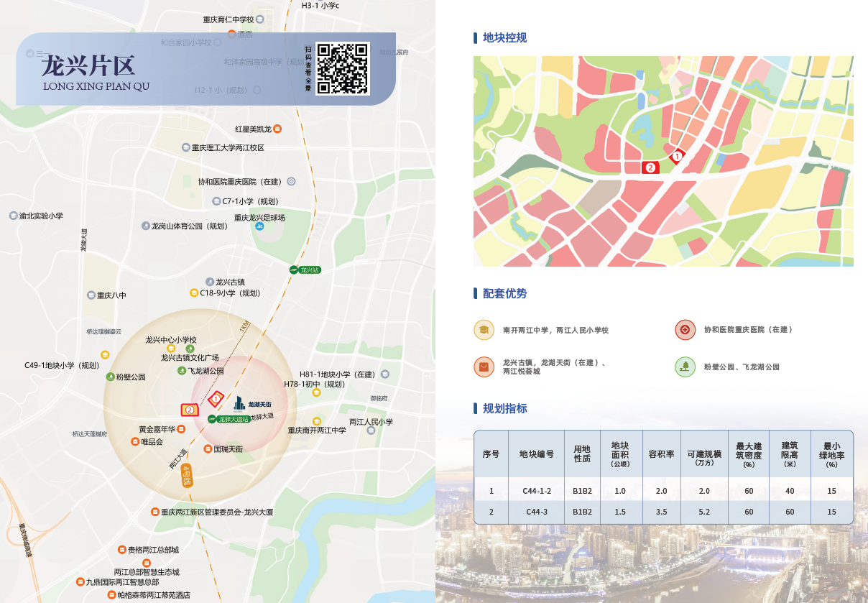Click the yellow graduation cap icon under 配套优势

[484, 330]
